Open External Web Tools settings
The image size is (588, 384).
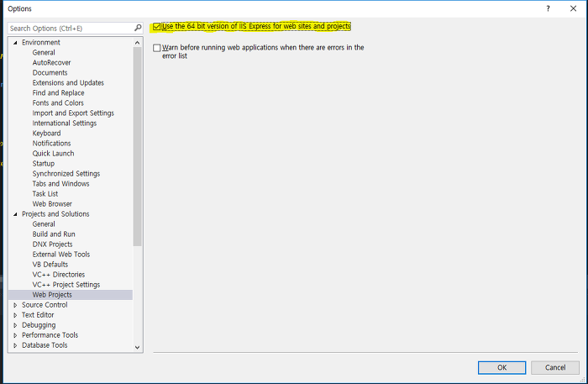click(x=61, y=255)
